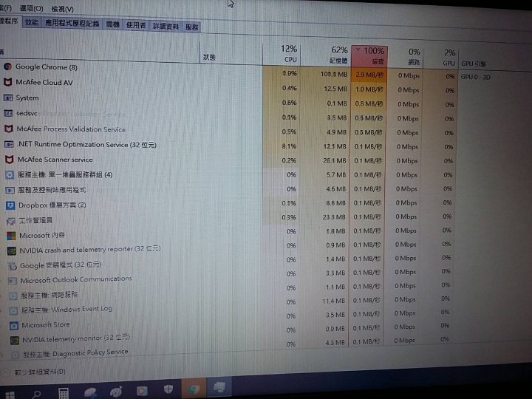This screenshot has height=399, width=532.
Task: Click 服務主機 Windows Event Log gear icon
Action: [13, 310]
